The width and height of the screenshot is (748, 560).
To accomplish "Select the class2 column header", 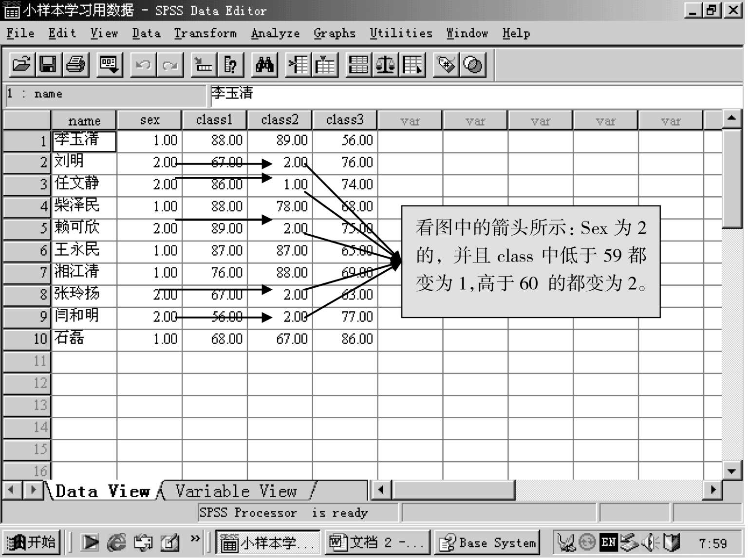I will (x=280, y=120).
